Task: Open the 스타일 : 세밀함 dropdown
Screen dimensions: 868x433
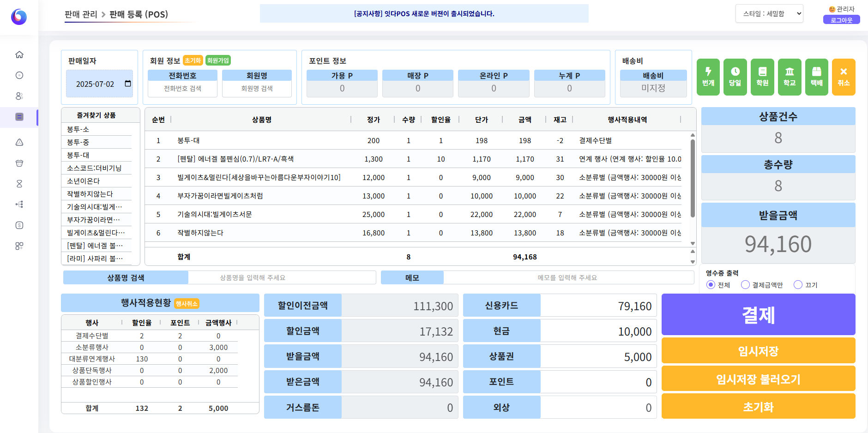Action: 769,14
